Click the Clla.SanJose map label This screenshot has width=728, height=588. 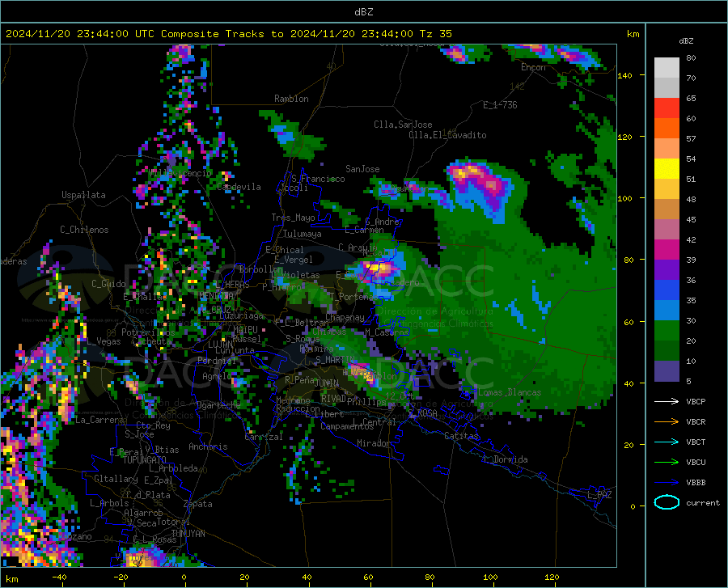403,125
